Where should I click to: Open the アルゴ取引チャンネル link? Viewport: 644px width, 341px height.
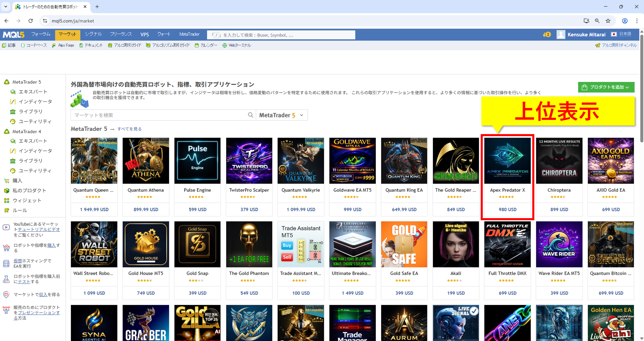point(619,45)
